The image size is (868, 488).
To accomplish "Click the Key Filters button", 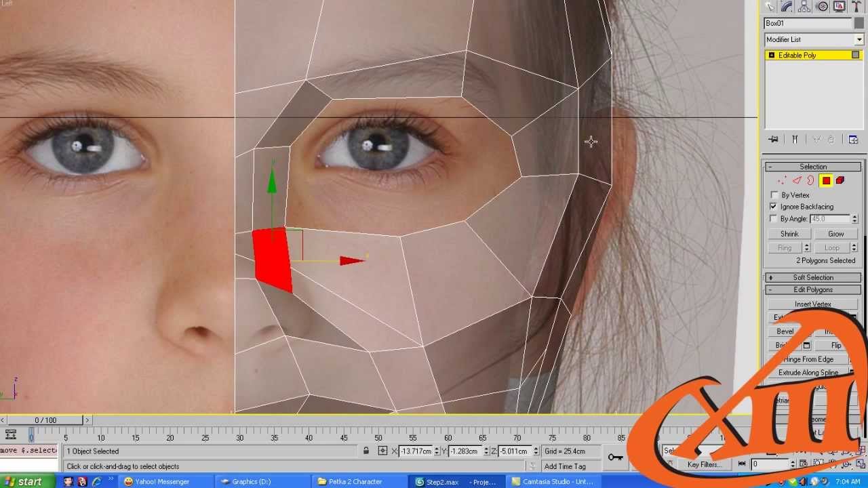I will coord(705,465).
